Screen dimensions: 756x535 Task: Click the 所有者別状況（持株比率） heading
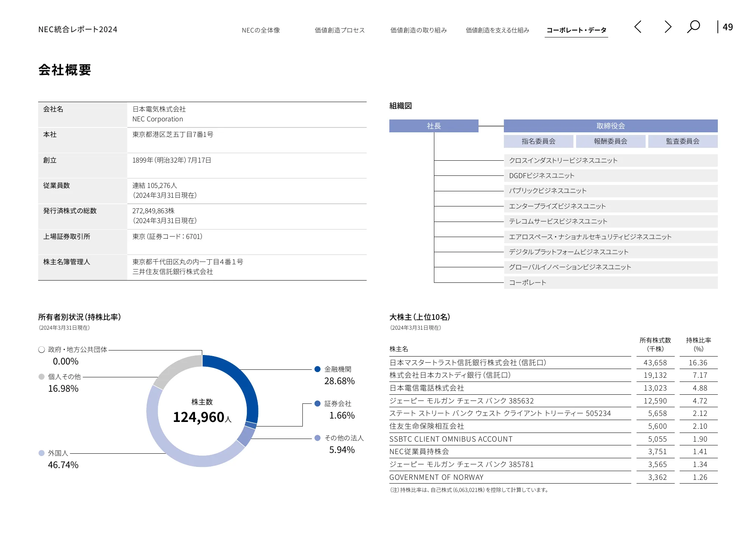point(80,317)
